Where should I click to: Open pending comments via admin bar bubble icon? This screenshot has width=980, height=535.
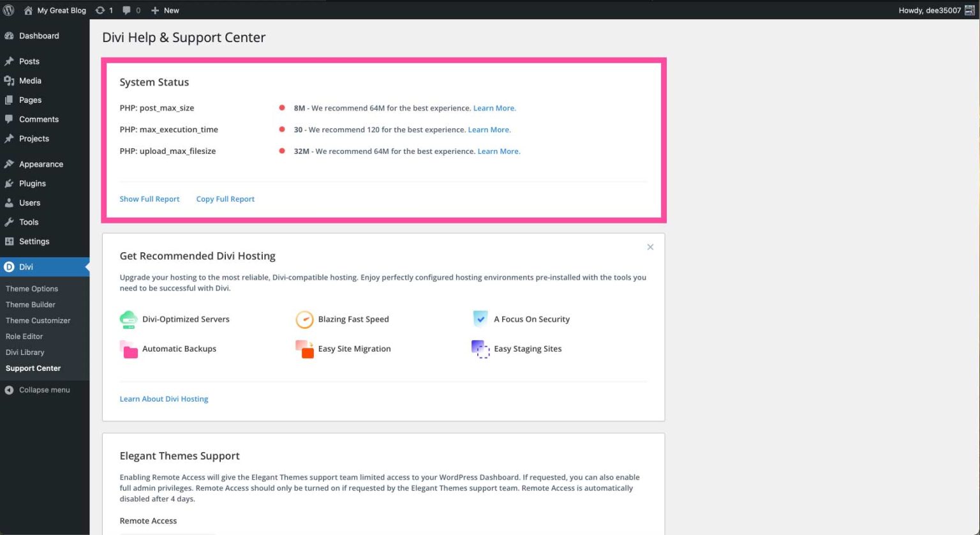coord(127,10)
